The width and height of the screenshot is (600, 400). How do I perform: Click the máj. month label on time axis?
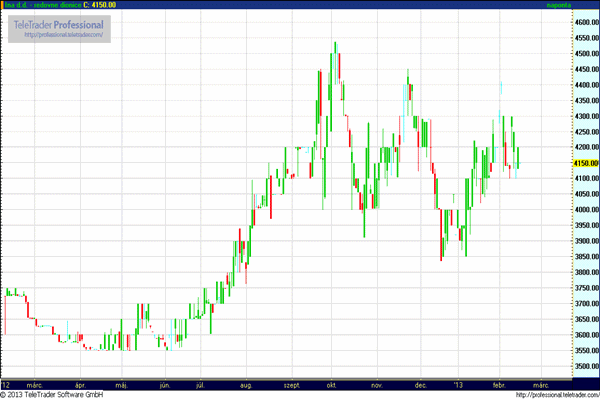click(123, 384)
